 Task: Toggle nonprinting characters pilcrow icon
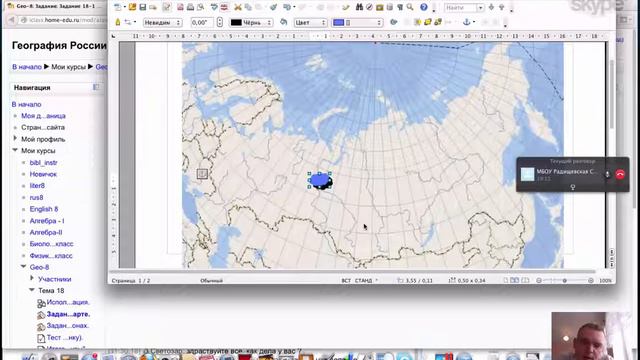click(400, 7)
